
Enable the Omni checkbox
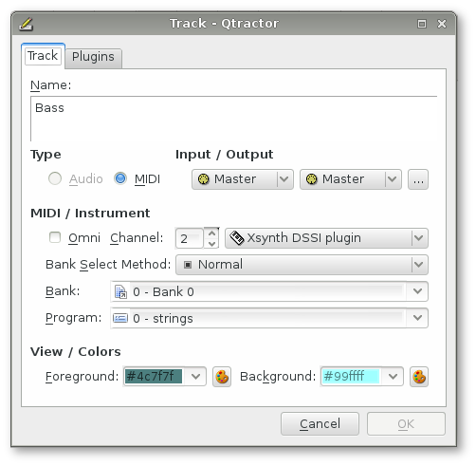pyautogui.click(x=55, y=237)
